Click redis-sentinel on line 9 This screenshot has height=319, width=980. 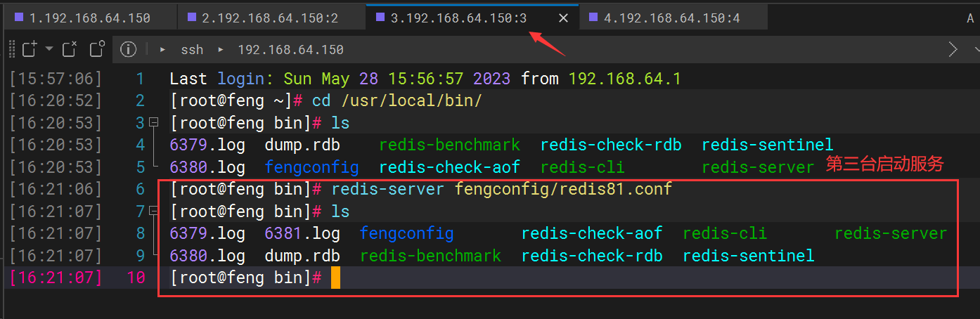pyautogui.click(x=748, y=255)
